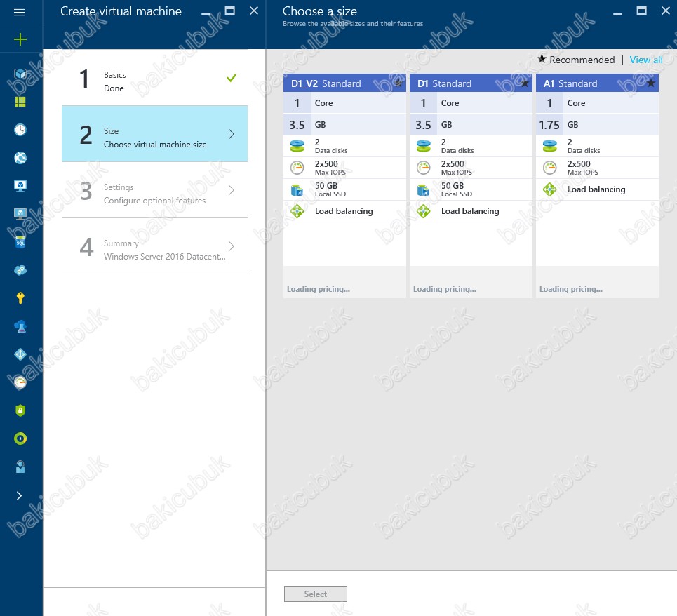Open the hamburger menu in sidebar
Image resolution: width=677 pixels, height=616 pixels.
pos(19,12)
